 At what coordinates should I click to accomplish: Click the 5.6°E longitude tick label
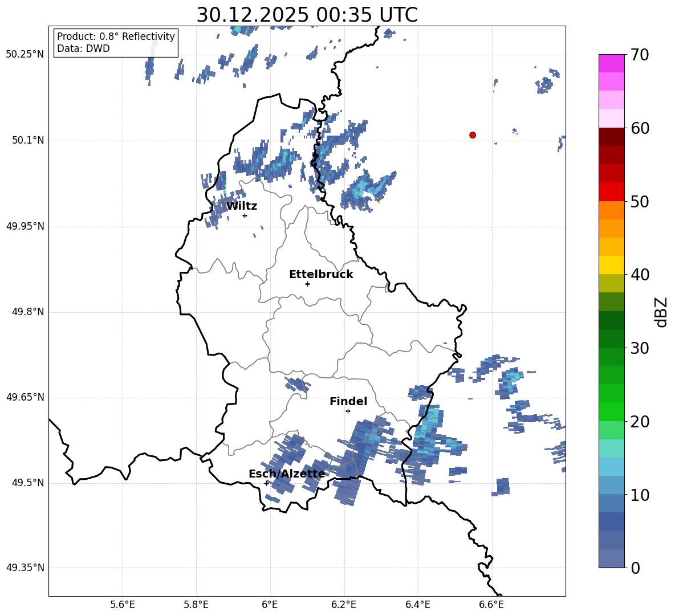pos(123,605)
